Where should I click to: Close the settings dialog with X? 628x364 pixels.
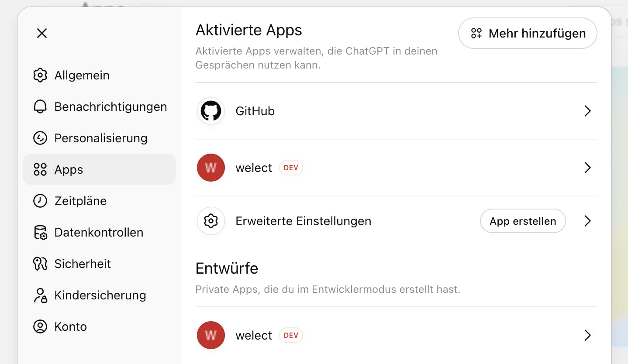point(42,33)
